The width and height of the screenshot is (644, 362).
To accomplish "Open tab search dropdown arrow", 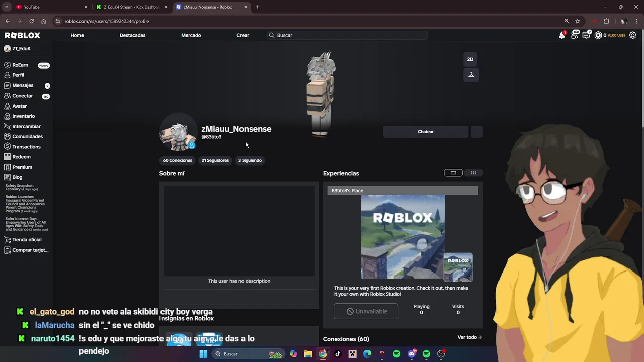I will 7,7.
